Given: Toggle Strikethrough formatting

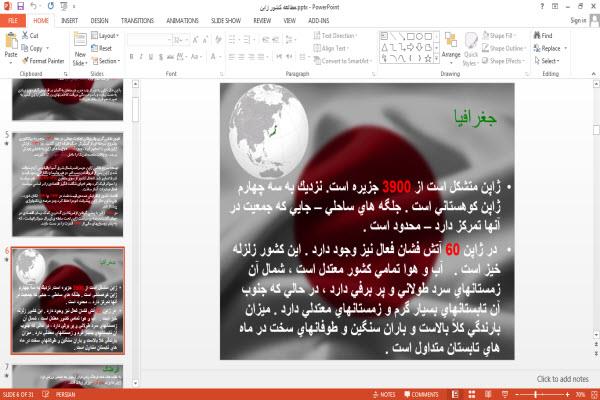Looking at the screenshot, I should point(170,57).
